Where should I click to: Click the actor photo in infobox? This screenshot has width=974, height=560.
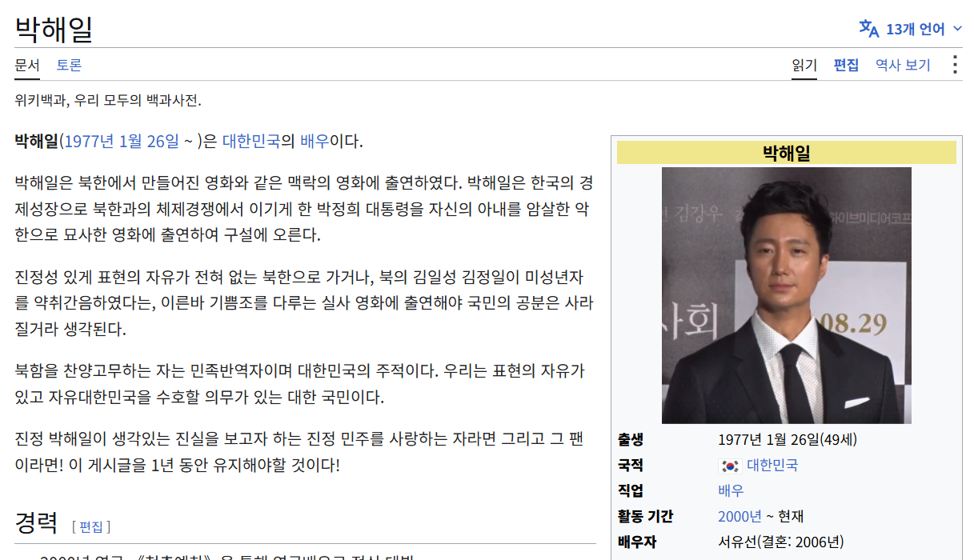[x=786, y=295]
